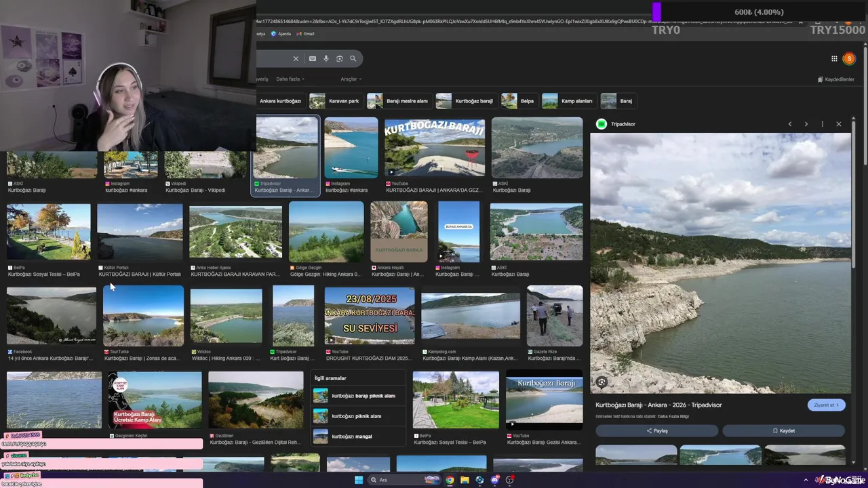The height and width of the screenshot is (488, 868).
Task: Open OBS Studio from the taskbar
Action: [510, 480]
